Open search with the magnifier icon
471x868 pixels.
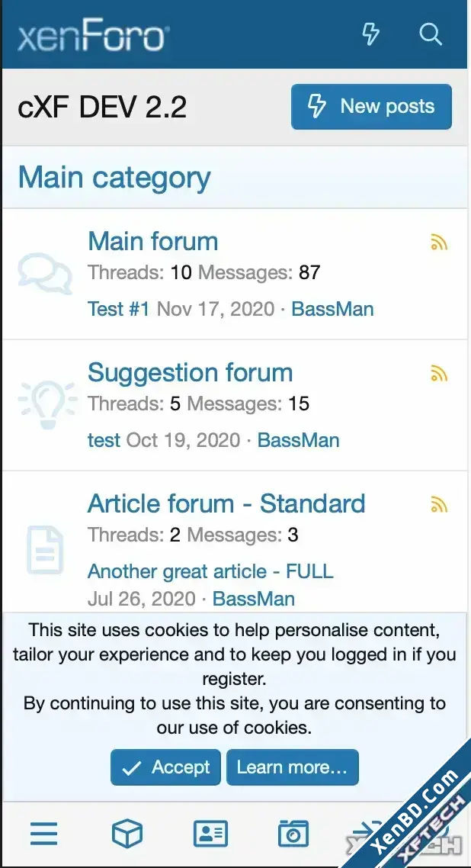(x=430, y=34)
